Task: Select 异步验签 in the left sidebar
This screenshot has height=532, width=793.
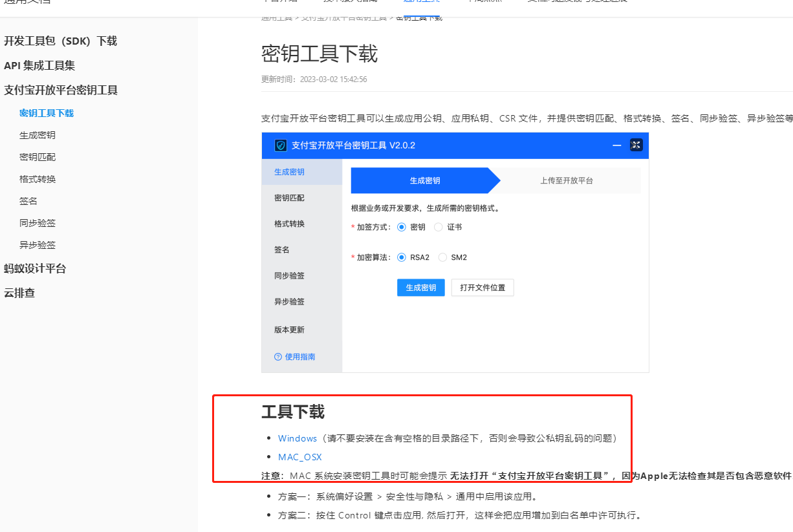Action: (x=38, y=244)
